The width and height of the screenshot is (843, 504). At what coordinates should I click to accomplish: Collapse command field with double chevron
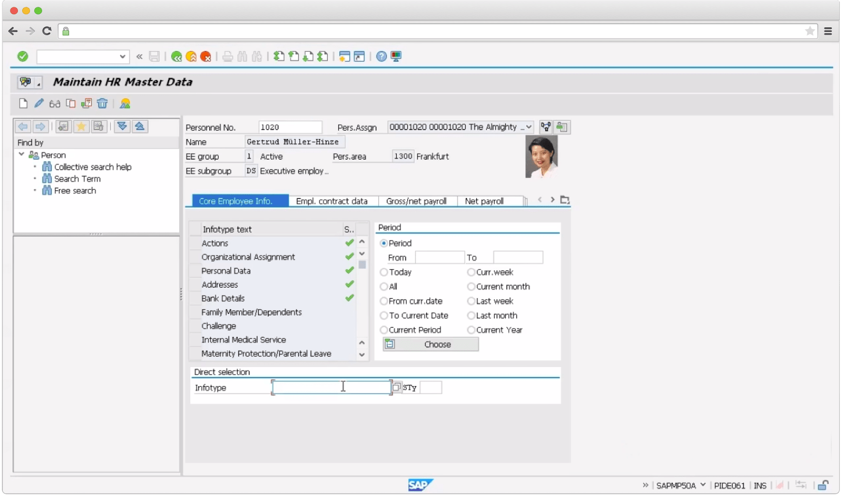pos(139,56)
